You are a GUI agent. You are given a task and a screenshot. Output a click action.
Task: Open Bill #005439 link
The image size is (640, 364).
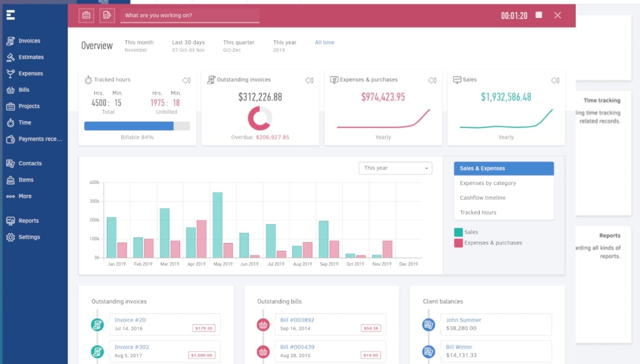point(297,347)
